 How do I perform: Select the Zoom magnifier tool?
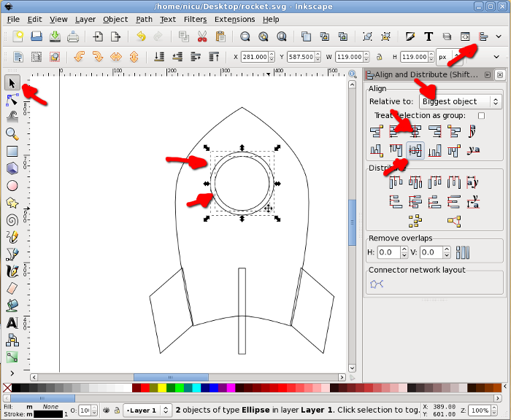12,134
